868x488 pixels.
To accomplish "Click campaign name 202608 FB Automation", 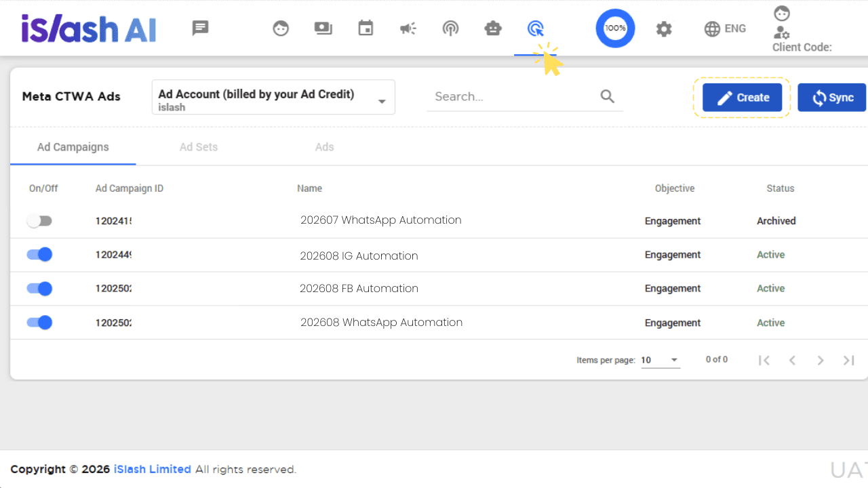I will coord(359,288).
